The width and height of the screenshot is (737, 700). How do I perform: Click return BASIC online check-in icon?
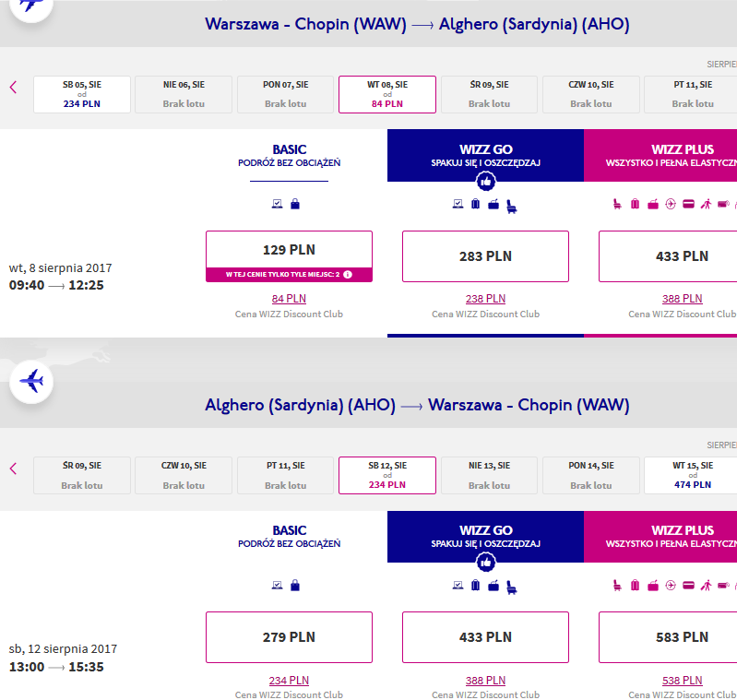tap(278, 586)
